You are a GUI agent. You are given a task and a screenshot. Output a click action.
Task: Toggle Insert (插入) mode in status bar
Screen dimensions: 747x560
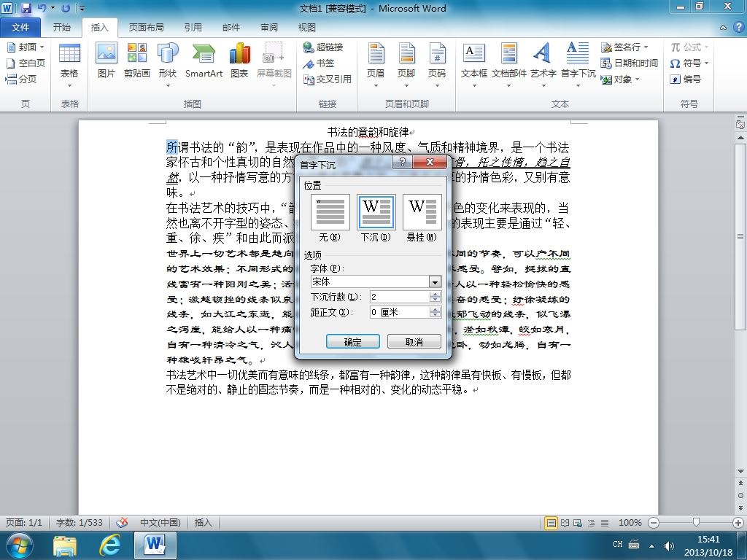tap(203, 522)
